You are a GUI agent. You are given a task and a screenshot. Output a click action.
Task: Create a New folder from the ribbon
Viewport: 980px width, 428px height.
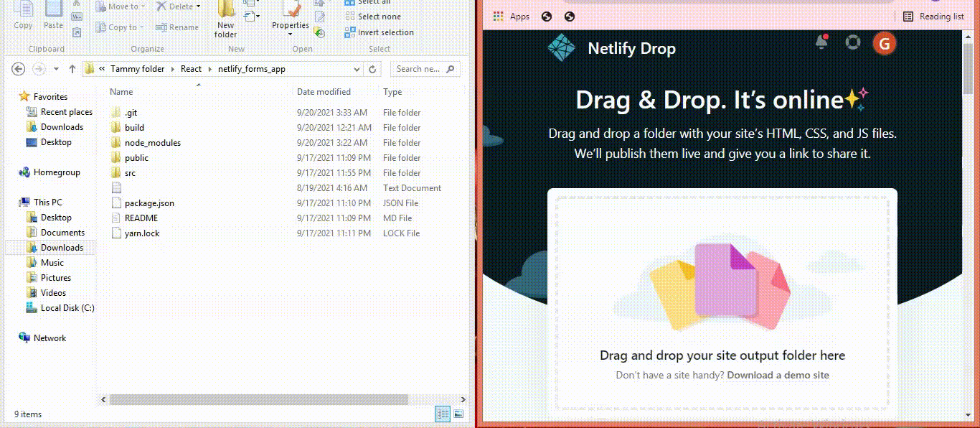click(225, 20)
